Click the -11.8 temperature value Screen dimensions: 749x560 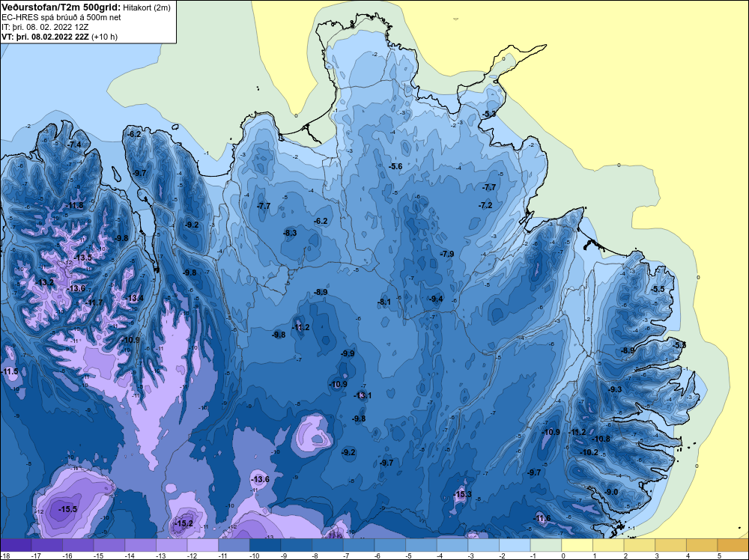coord(74,206)
